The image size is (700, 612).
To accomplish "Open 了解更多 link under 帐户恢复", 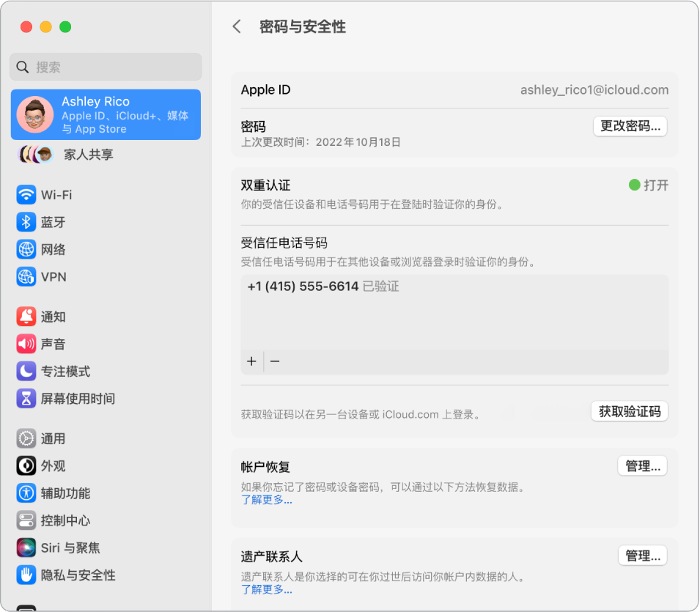I will pos(266,500).
